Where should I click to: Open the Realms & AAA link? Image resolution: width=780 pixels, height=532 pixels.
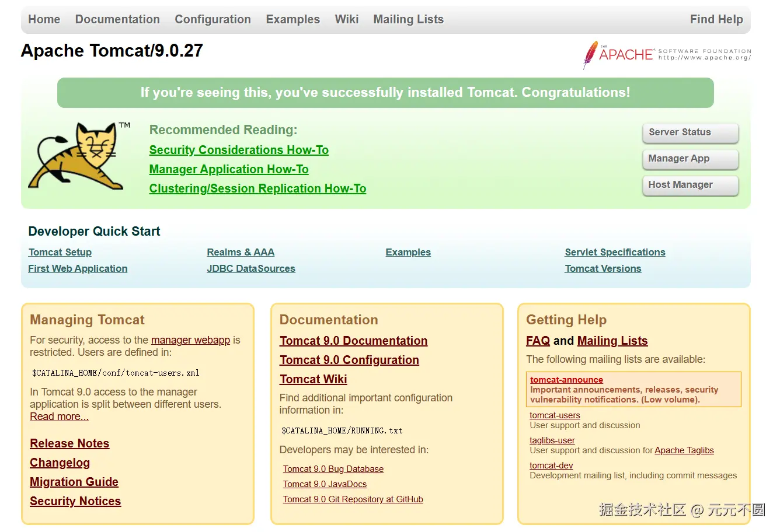[241, 252]
